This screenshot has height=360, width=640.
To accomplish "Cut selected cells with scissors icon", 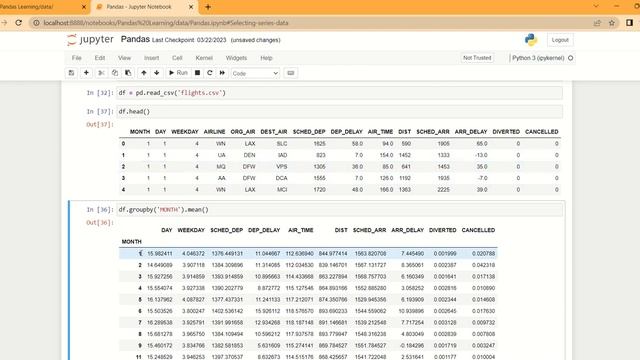I will click(101, 73).
